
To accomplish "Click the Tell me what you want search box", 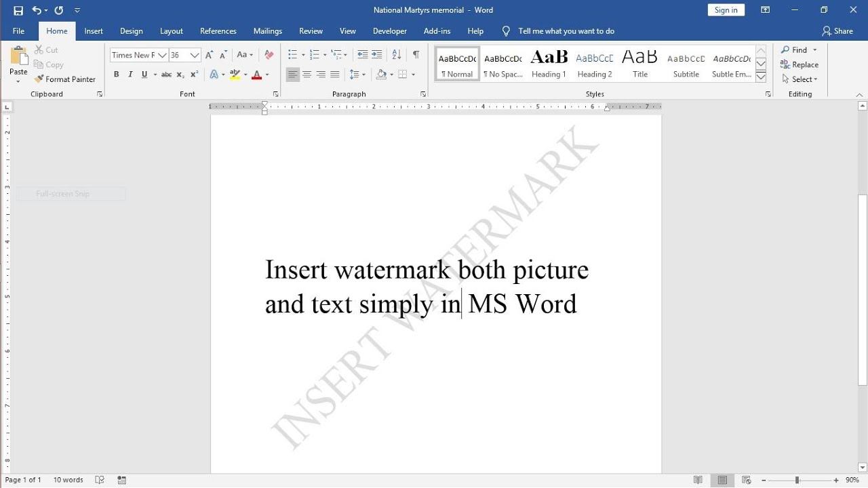I will (x=558, y=31).
